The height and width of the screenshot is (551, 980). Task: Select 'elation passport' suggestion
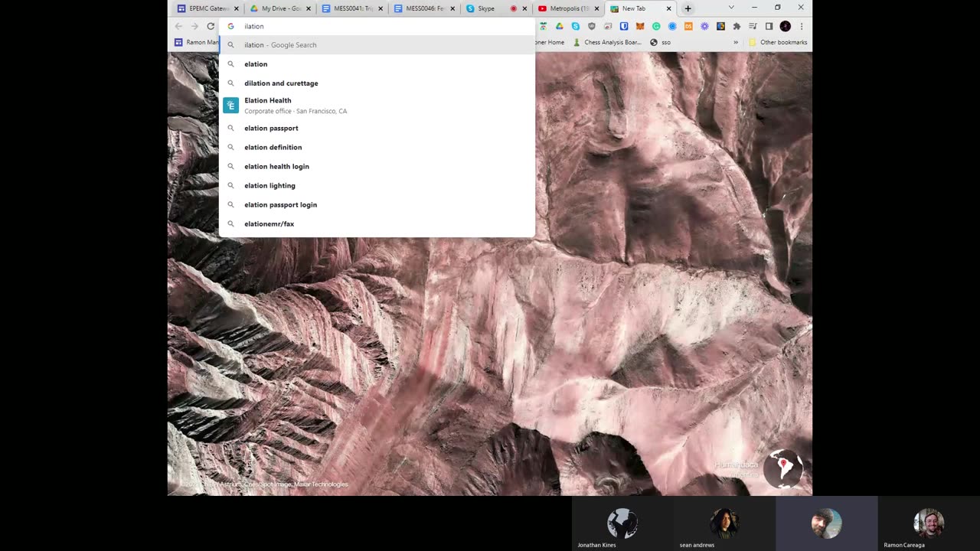coord(377,128)
